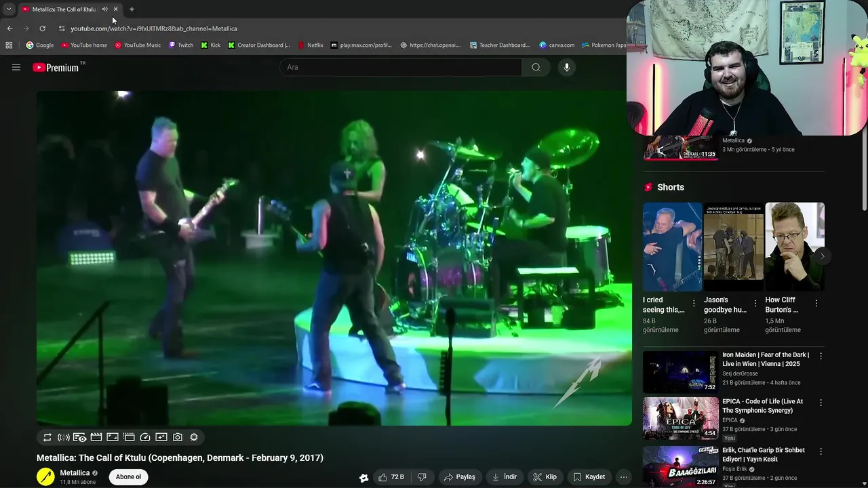This screenshot has height=488, width=868.
Task: Open the bookmarks apps grid icon
Action: 9,45
